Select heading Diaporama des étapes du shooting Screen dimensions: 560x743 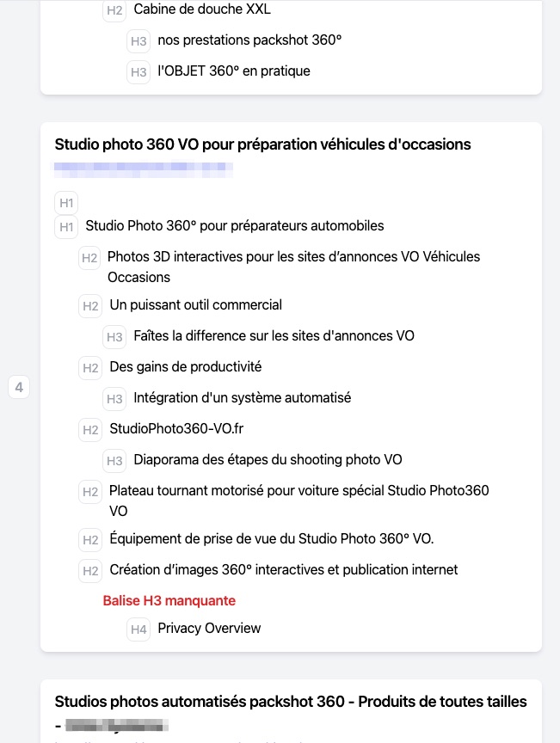coord(268,460)
